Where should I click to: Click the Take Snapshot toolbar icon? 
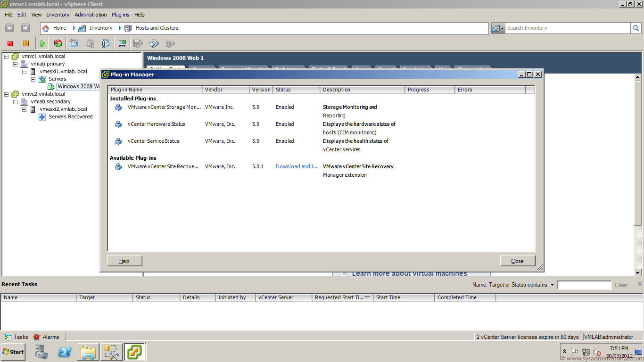tap(74, 43)
